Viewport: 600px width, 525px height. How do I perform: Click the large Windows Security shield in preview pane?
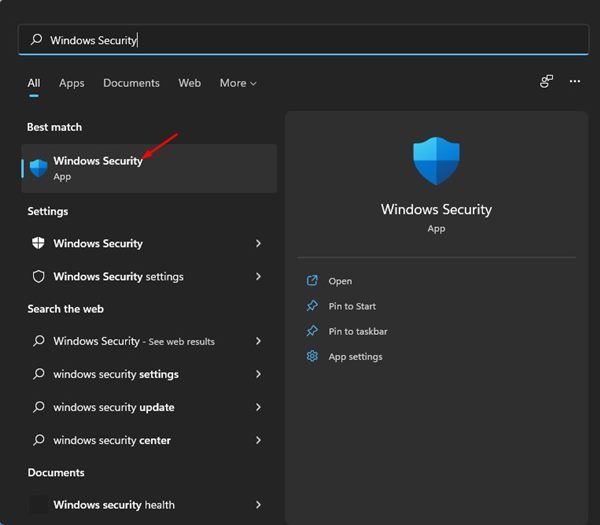coord(436,161)
